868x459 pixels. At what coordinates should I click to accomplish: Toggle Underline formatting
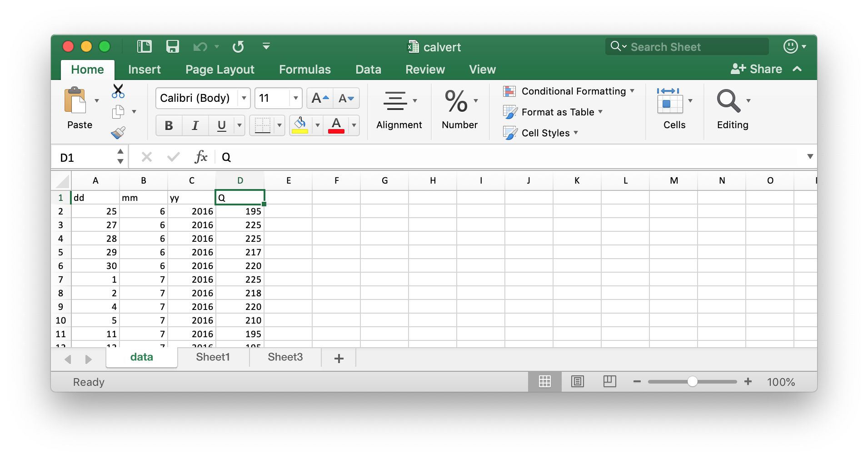point(222,125)
